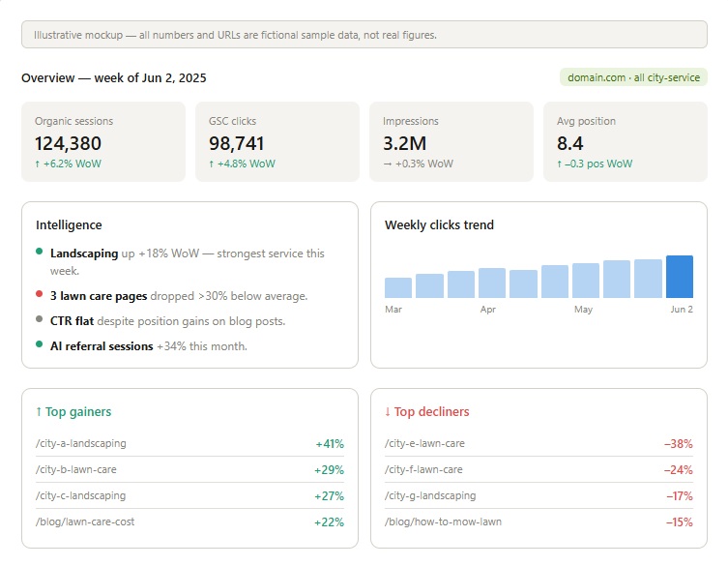728x566 pixels.
Task: Open the /city-f-lawn-care page row
Action: point(539,469)
